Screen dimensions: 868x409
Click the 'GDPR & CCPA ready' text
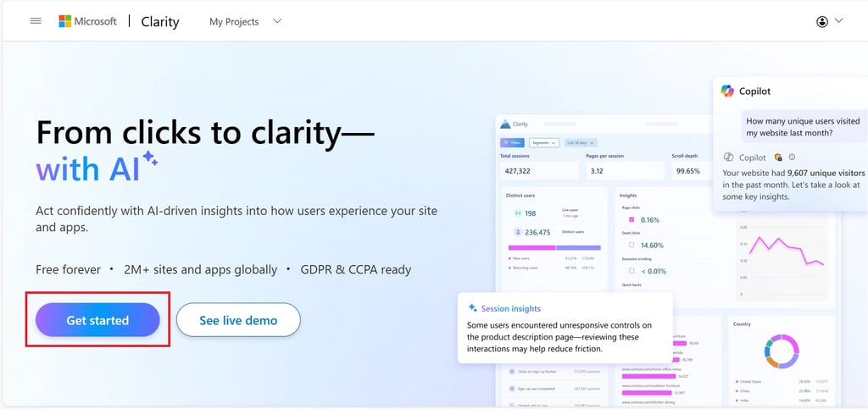[x=355, y=270]
